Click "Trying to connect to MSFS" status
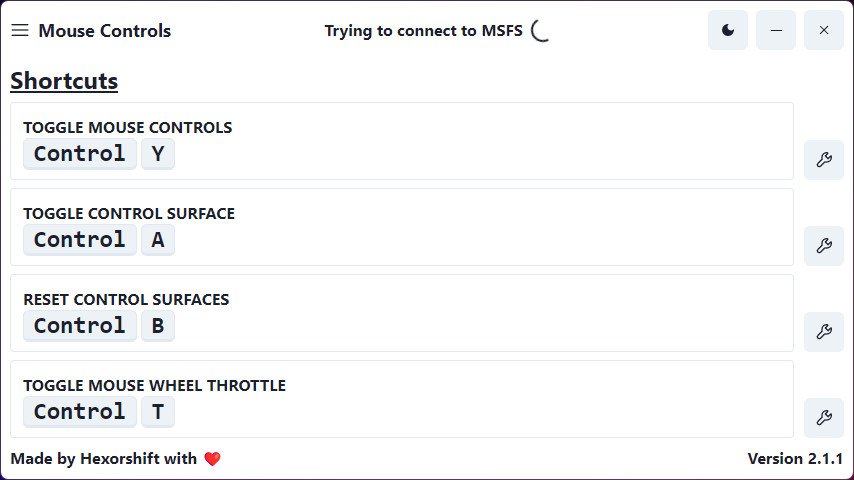The width and height of the screenshot is (854, 480). (x=424, y=31)
